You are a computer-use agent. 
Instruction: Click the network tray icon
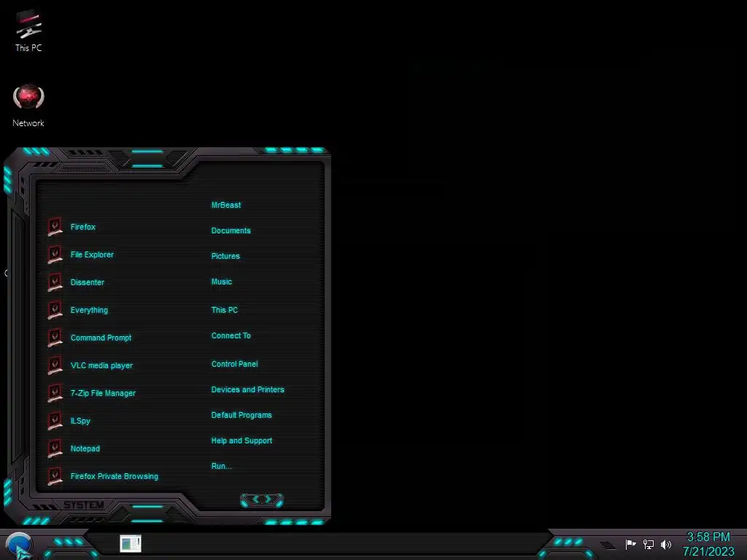pos(649,544)
